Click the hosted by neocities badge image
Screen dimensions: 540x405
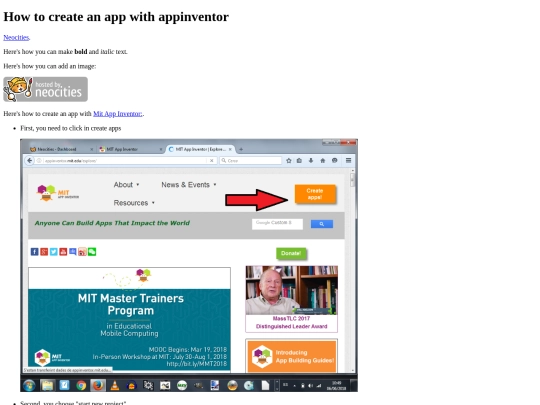point(45,89)
